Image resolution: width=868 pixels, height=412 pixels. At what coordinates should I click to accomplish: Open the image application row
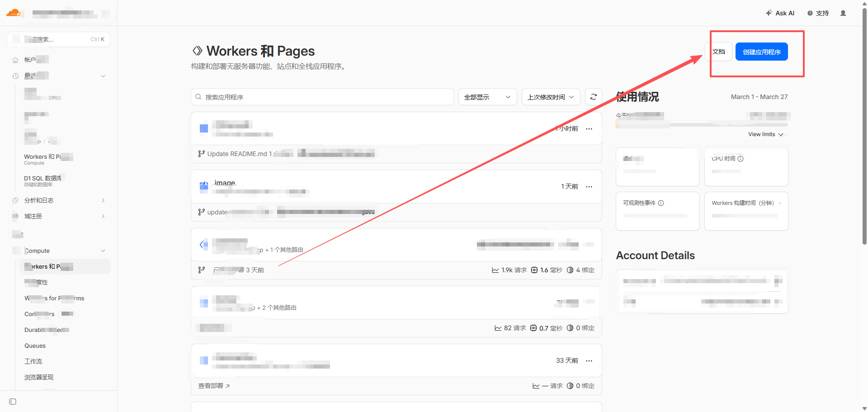tap(396, 187)
